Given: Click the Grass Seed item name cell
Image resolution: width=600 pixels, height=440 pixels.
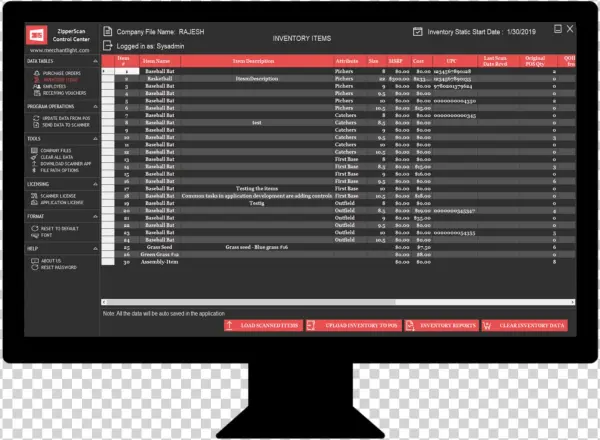Looking at the screenshot, I should [x=160, y=247].
